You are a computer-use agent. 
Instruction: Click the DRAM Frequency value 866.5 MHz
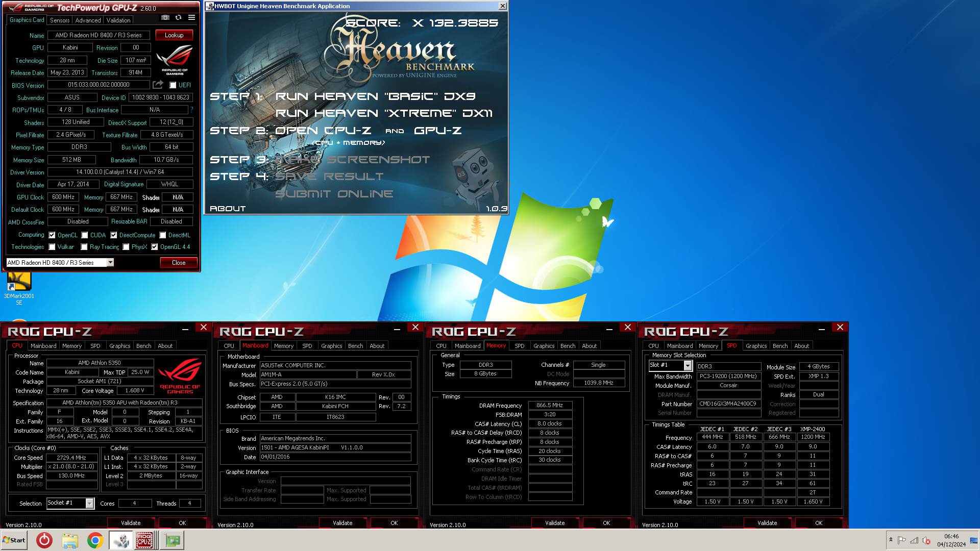(550, 405)
